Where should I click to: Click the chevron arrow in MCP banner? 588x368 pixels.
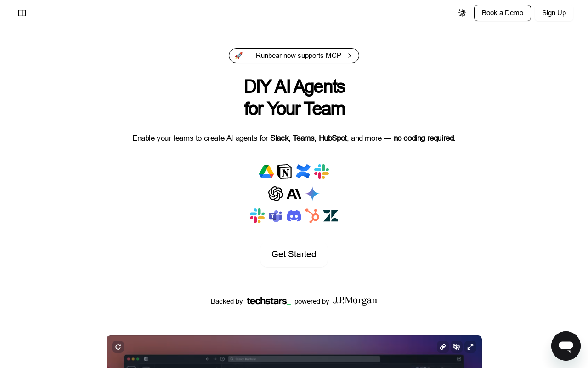click(x=350, y=56)
